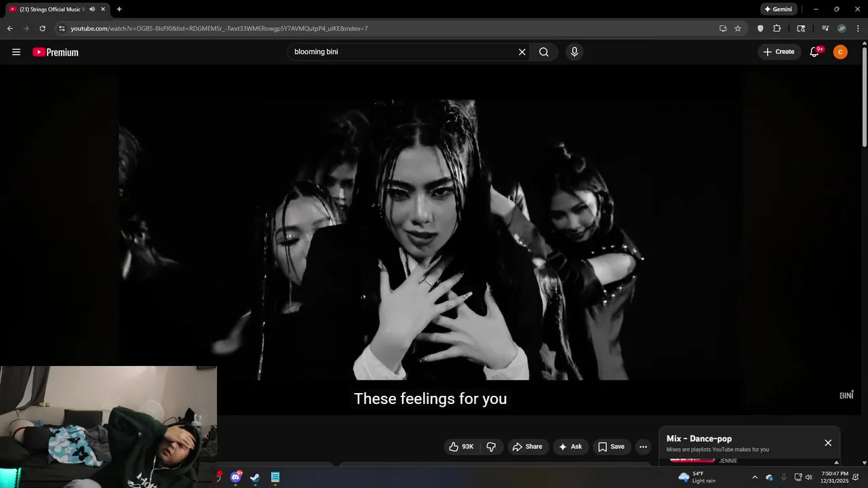
Task: Close the Strings Official Music Video tab
Action: 103,9
